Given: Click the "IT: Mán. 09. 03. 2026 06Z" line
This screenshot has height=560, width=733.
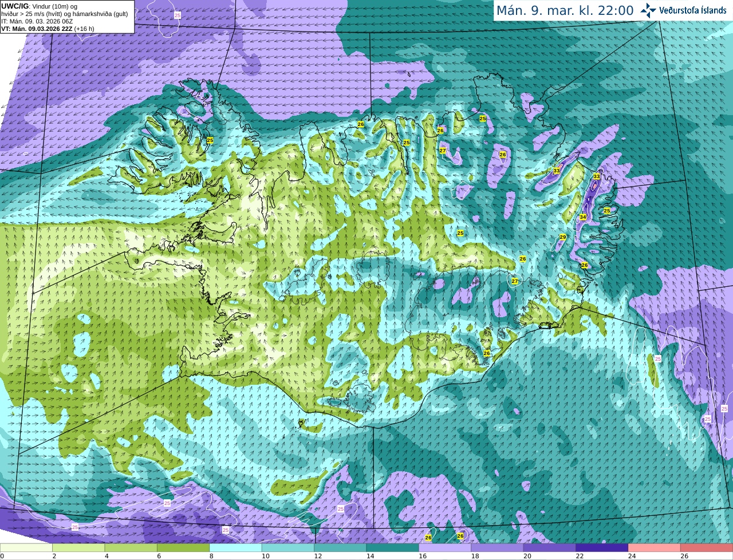Looking at the screenshot, I should tap(37, 22).
